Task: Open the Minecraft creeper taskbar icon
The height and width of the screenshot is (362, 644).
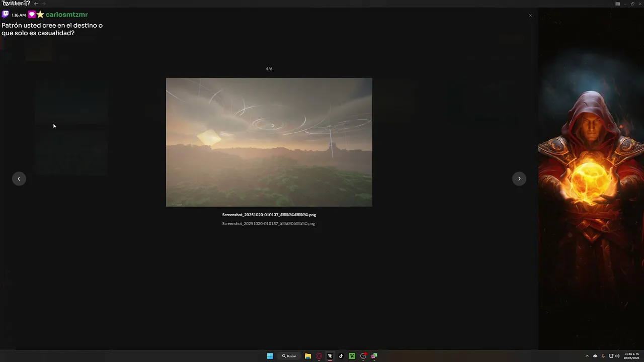Action: [x=352, y=356]
